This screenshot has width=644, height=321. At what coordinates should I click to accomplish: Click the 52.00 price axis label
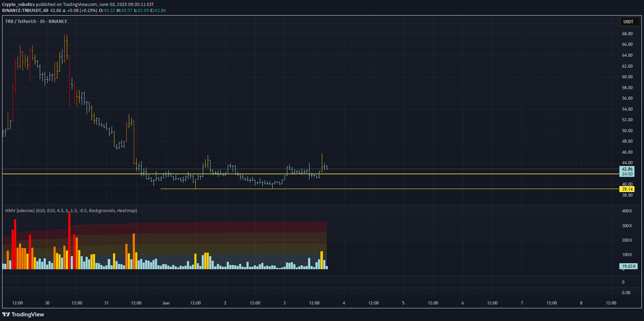coord(627,120)
